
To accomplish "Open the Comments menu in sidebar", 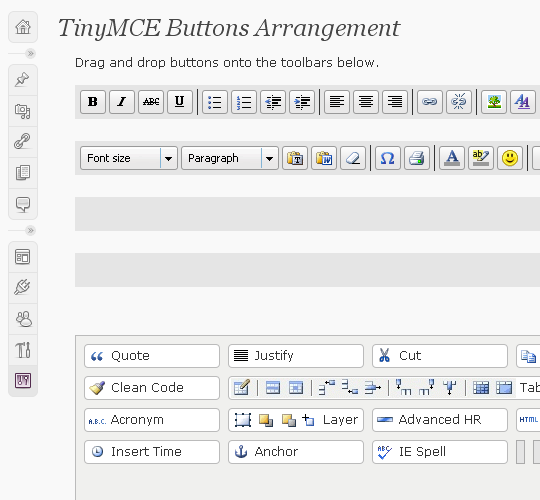I will tap(23, 204).
